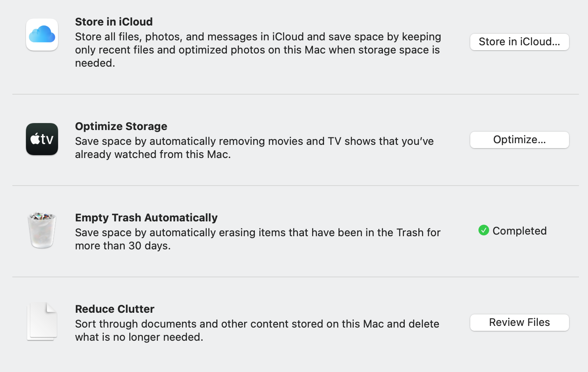588x372 pixels.
Task: Click the iCloud storage description paragraph
Action: click(x=258, y=50)
